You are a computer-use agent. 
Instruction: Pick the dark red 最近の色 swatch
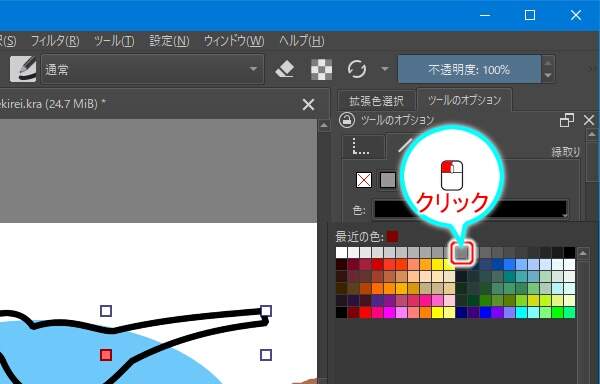pyautogui.click(x=393, y=236)
